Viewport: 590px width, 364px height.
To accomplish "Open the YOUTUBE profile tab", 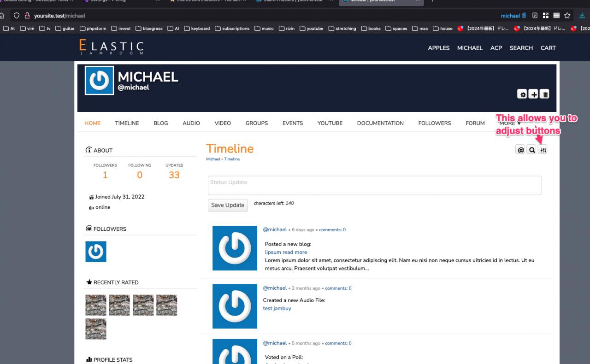I will point(330,123).
